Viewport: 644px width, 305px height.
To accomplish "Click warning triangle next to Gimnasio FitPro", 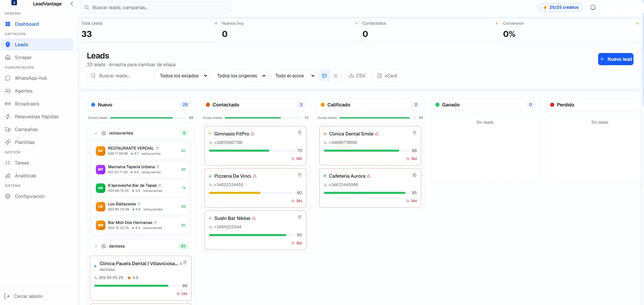I will coord(252,134).
